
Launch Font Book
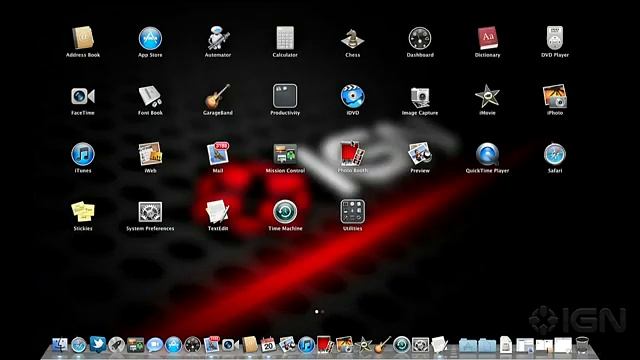click(150, 96)
